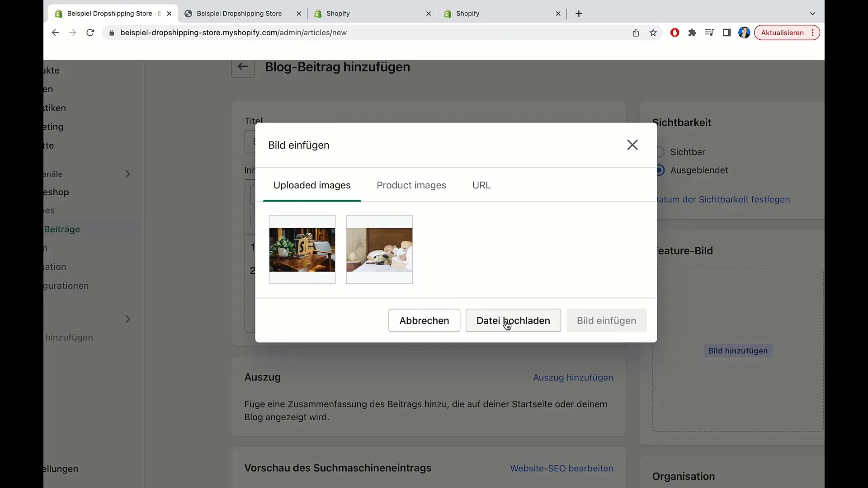
Task: Click the back arrow navigation icon
Action: click(x=243, y=67)
